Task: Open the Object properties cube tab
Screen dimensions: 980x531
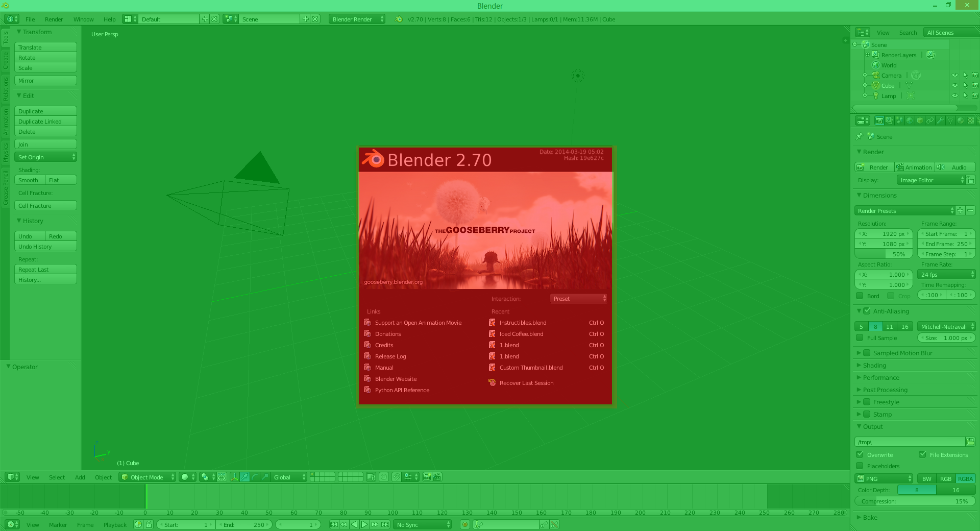Action: click(x=920, y=120)
